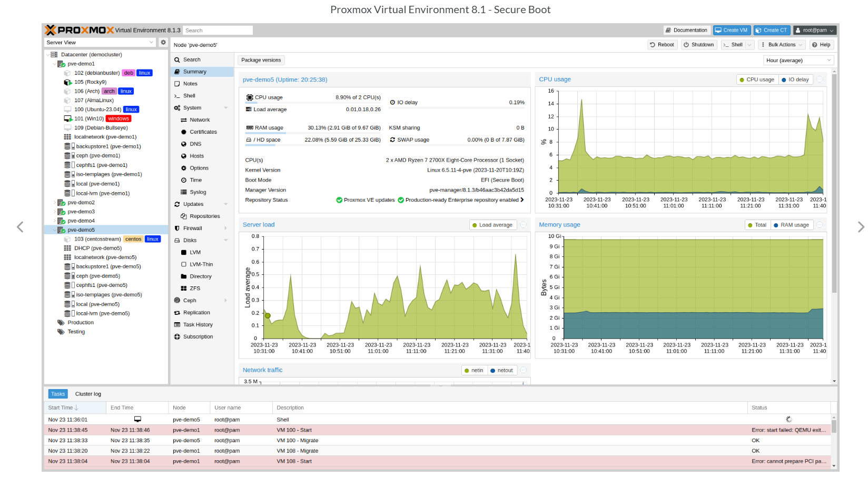Collapse the Disks menu section
The image size is (868, 477).
pyautogui.click(x=226, y=241)
